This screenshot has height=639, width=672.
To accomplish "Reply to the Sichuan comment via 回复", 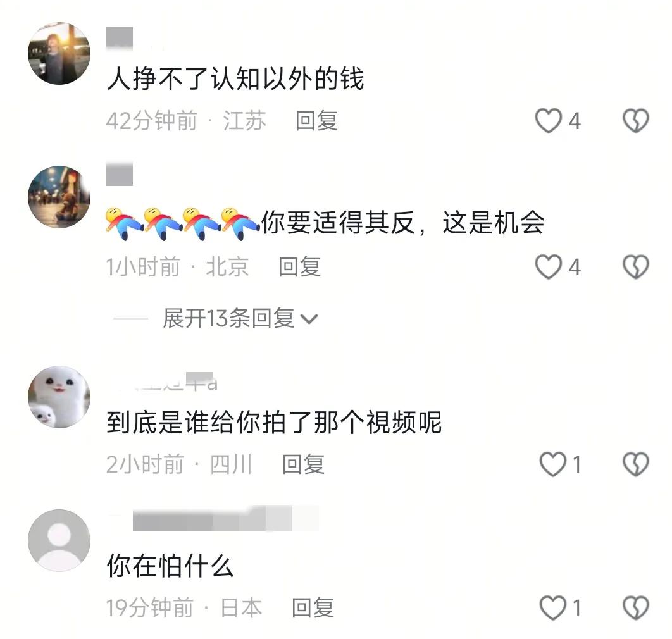I will click(303, 464).
